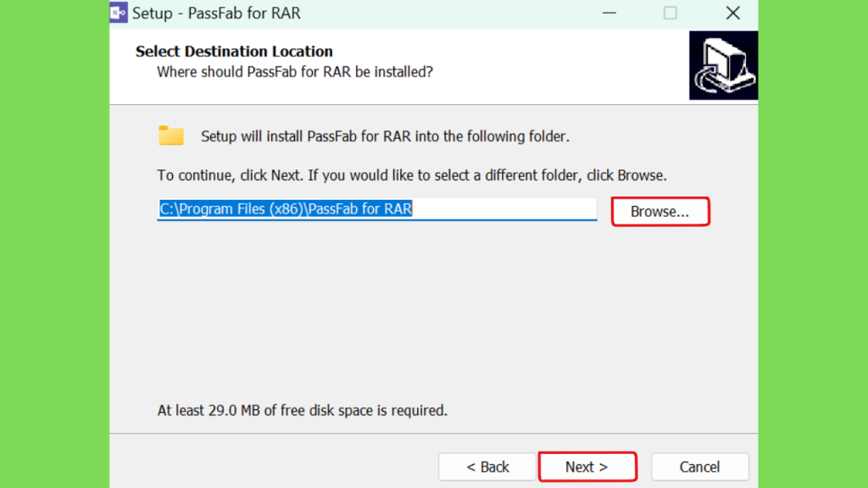
Task: Click the grayed-out maximize button
Action: pyautogui.click(x=670, y=13)
